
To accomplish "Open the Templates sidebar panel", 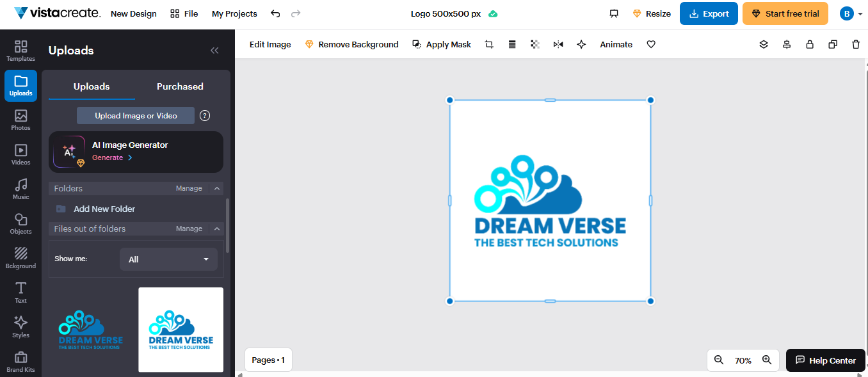I will (x=20, y=51).
